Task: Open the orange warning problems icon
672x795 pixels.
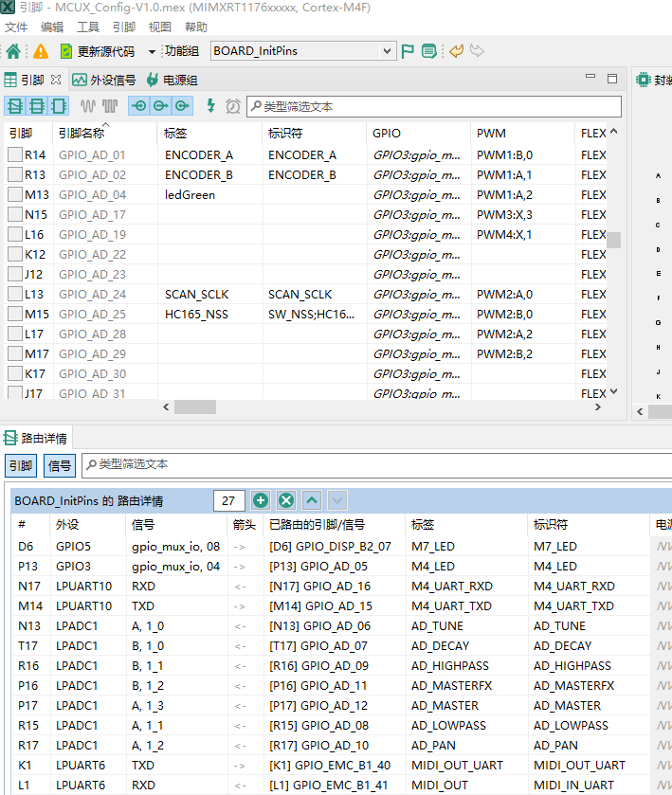Action: click(41, 51)
